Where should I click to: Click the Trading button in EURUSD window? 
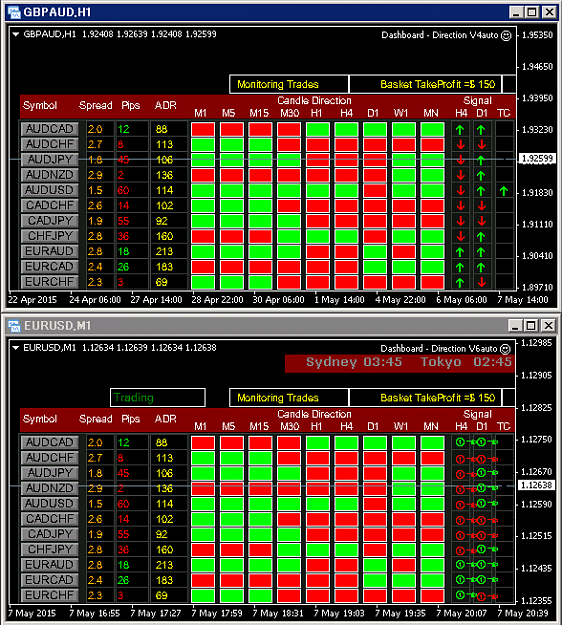(x=158, y=397)
